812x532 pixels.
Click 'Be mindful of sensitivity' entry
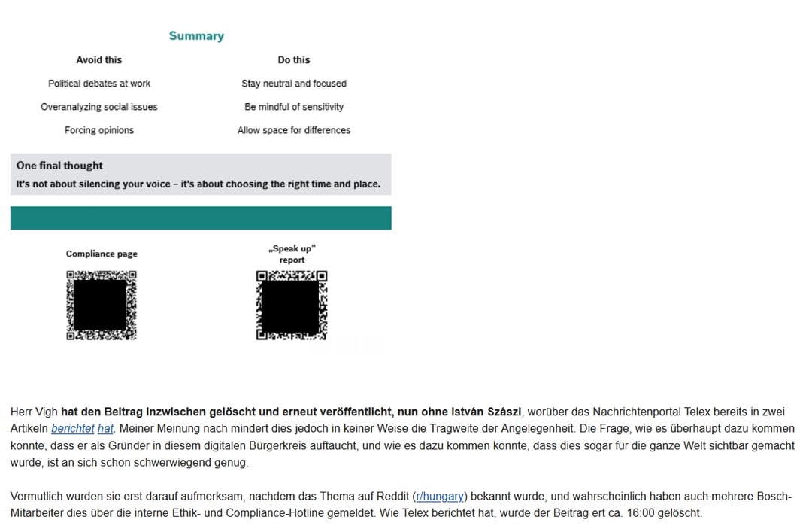(294, 106)
